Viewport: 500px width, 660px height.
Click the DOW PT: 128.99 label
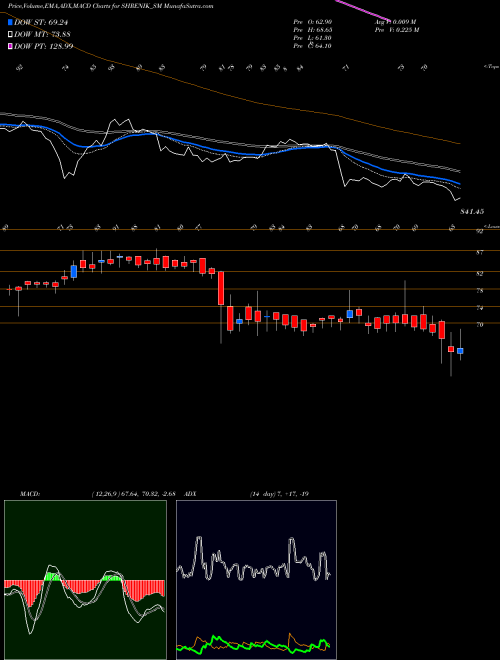[x=43, y=46]
